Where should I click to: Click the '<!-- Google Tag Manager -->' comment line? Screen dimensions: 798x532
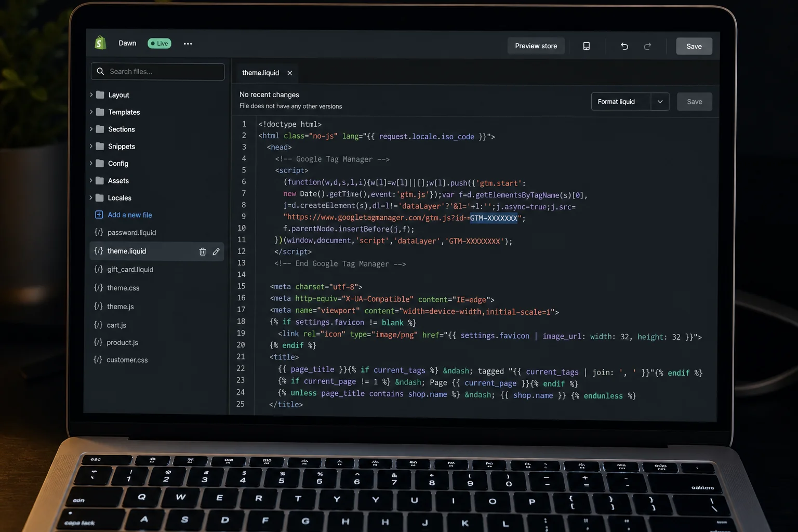[332, 159]
